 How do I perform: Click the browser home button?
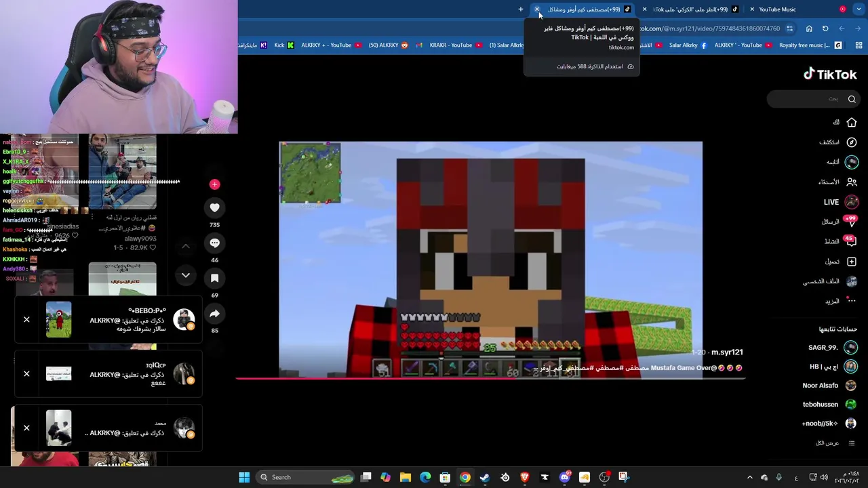pyautogui.click(x=809, y=28)
